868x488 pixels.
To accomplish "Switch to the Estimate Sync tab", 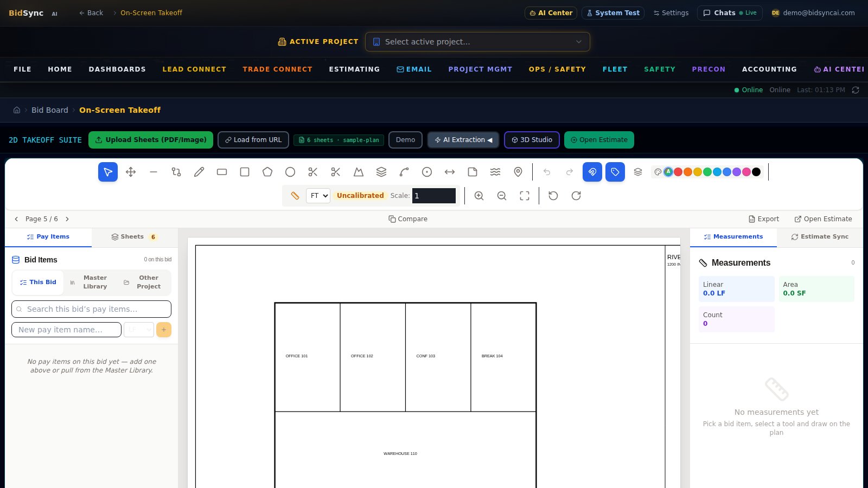I will pos(820,237).
